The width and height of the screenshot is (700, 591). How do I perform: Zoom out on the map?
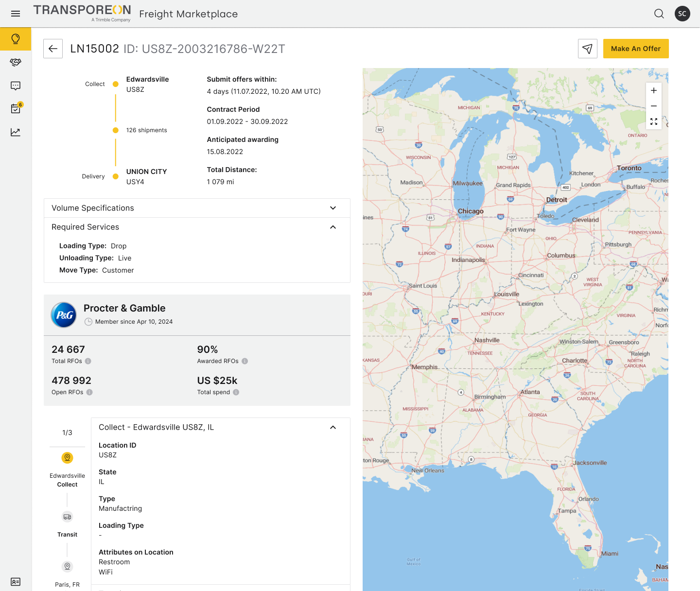tap(653, 106)
